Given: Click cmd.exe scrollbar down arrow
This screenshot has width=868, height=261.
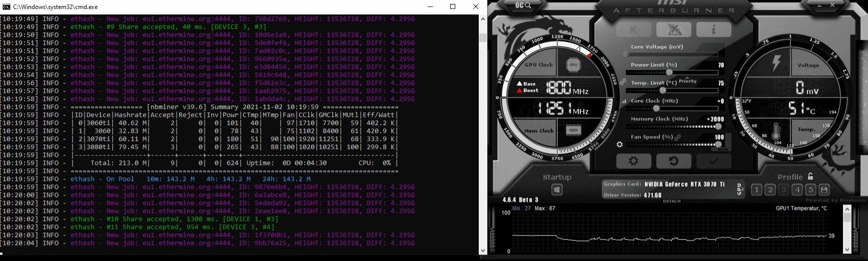Looking at the screenshot, I should [483, 250].
